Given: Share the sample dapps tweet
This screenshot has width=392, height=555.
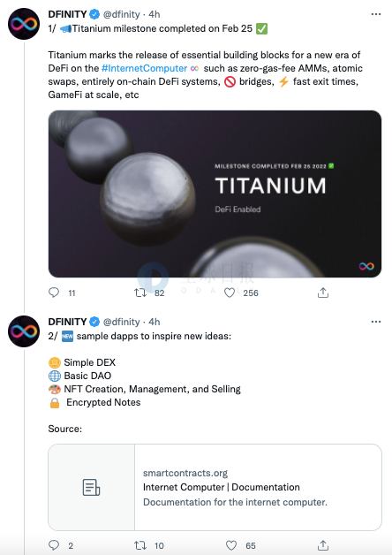Looking at the screenshot, I should point(323,545).
